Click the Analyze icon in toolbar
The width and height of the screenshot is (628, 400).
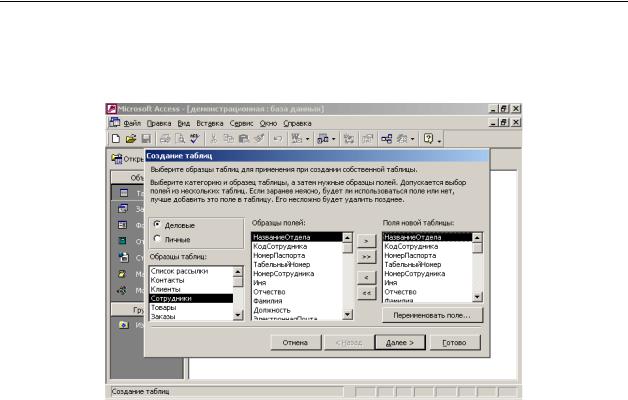(323, 139)
